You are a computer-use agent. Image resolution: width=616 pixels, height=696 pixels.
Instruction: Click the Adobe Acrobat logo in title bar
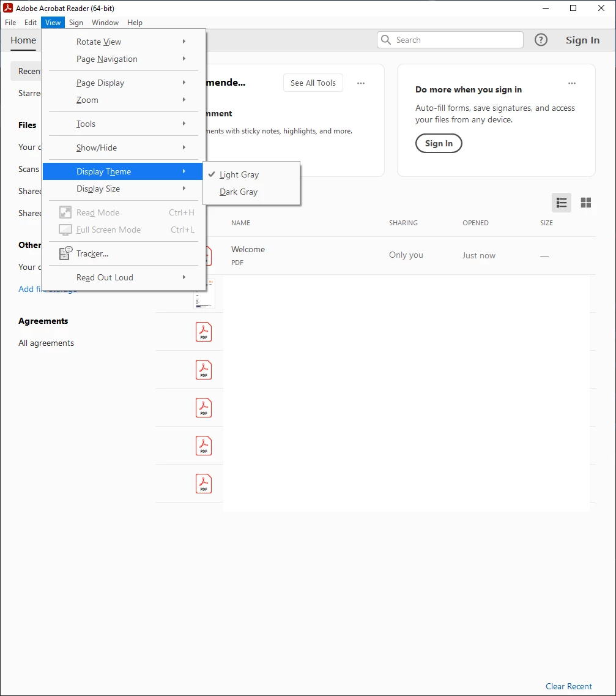pyautogui.click(x=7, y=8)
